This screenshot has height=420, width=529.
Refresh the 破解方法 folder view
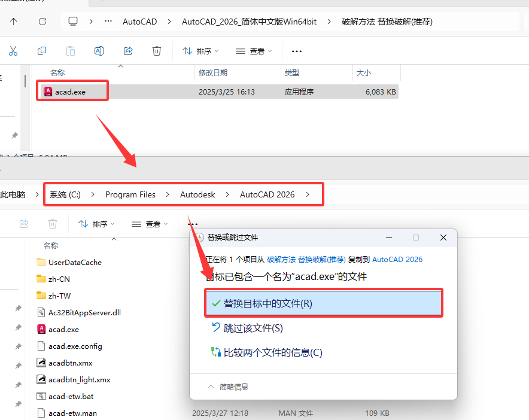point(42,22)
